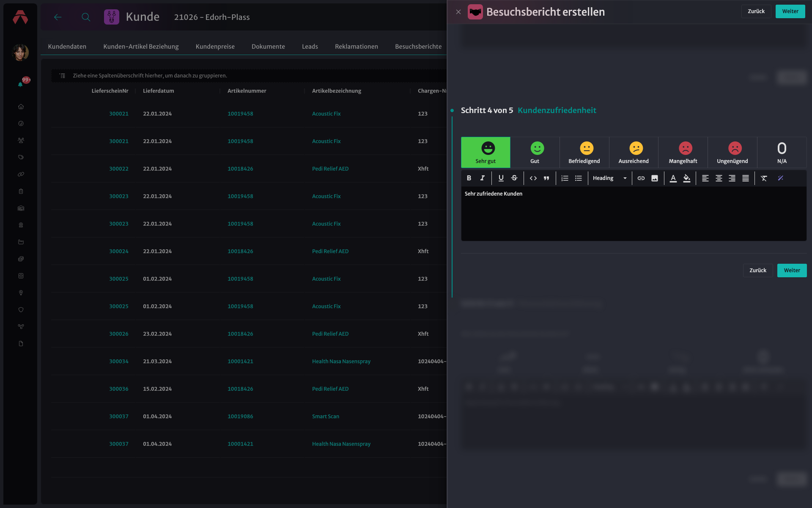812x508 pixels.
Task: Open the text highlight color picker
Action: pos(687,178)
